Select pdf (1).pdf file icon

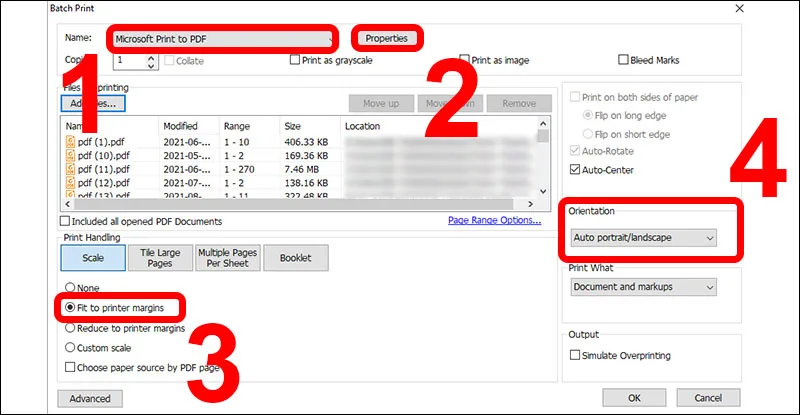tap(70, 142)
